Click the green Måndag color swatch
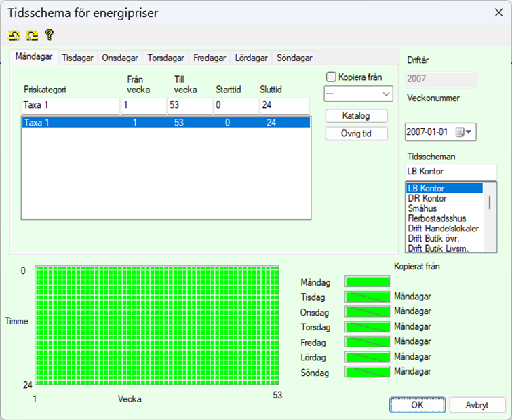The image size is (512, 420). click(x=368, y=282)
